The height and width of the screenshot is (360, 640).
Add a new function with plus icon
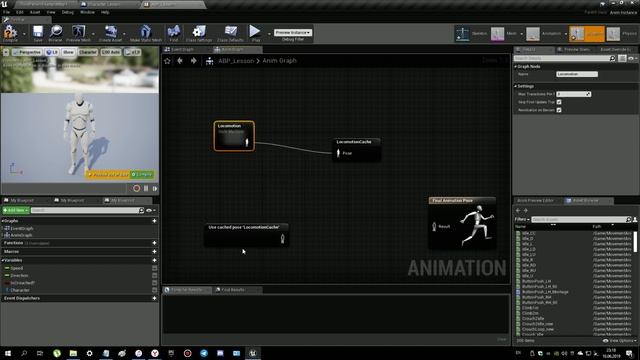[x=154, y=243]
